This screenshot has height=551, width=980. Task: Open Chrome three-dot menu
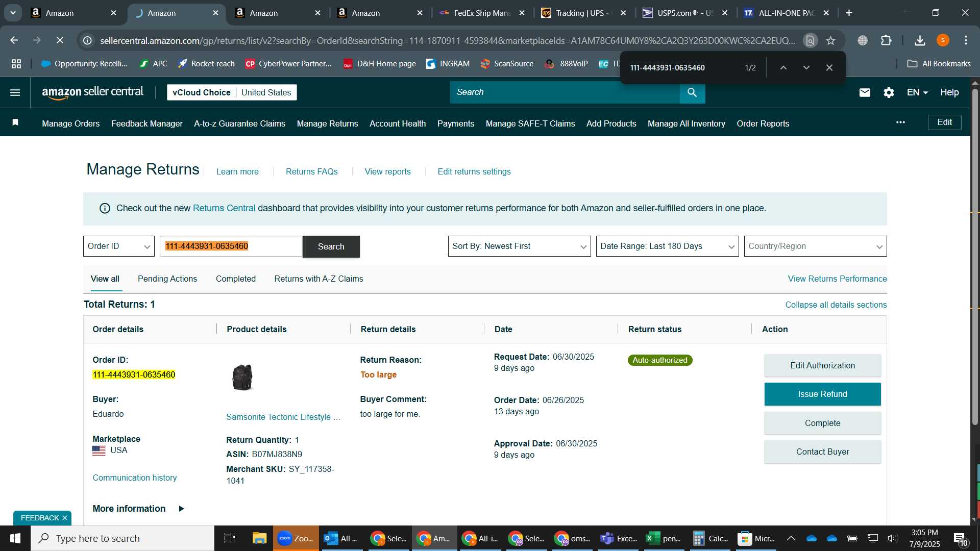pyautogui.click(x=966, y=40)
